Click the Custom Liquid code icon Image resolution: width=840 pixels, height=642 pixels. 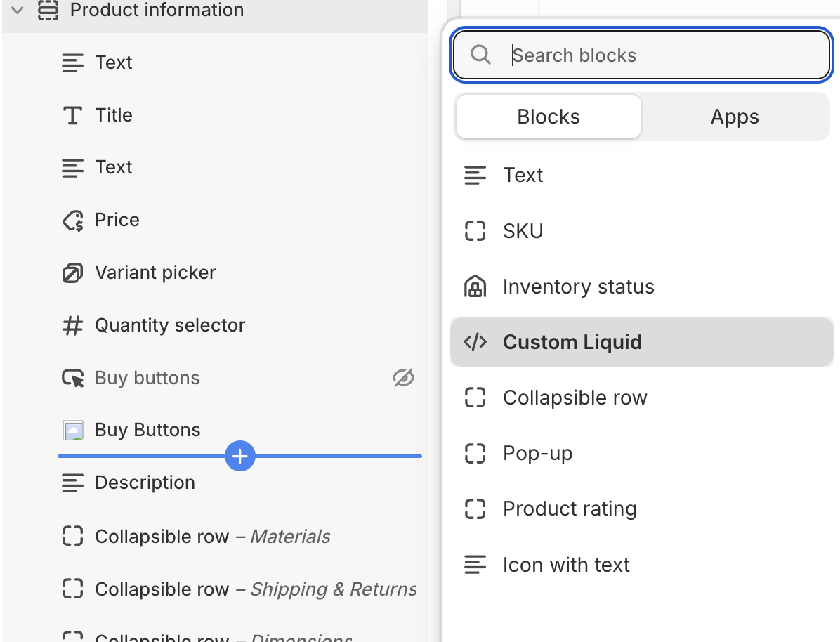tap(475, 342)
